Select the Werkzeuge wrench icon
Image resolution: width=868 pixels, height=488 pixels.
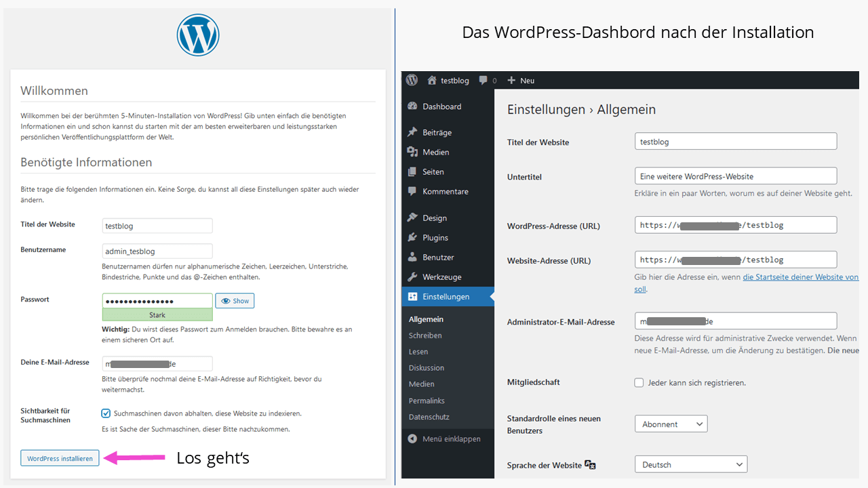click(412, 277)
